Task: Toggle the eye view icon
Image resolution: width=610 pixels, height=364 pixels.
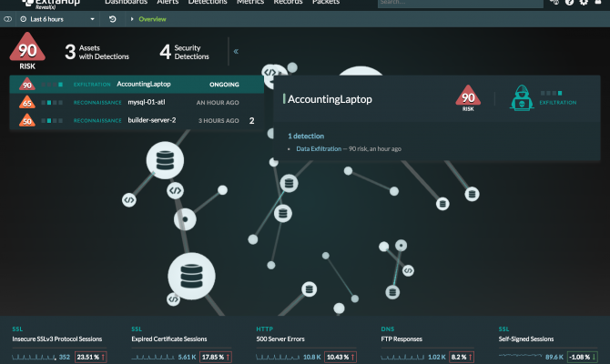Action: [x=7, y=19]
